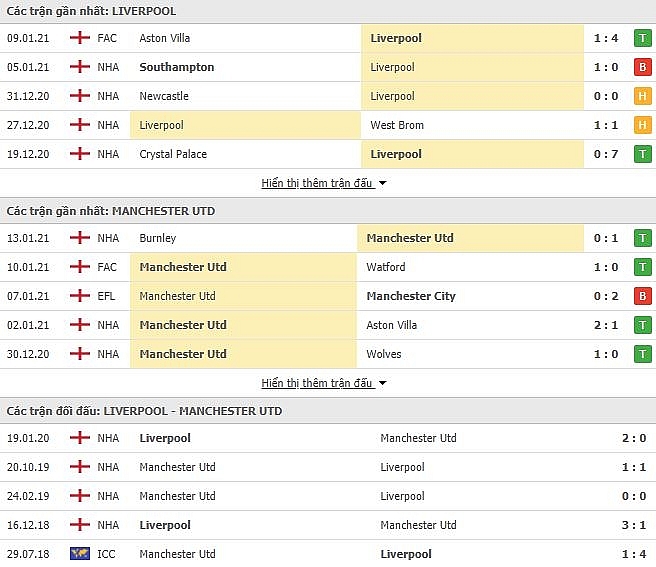Click red B badge for Manchester City match
Image resolution: width=656 pixels, height=567 pixels.
click(643, 296)
